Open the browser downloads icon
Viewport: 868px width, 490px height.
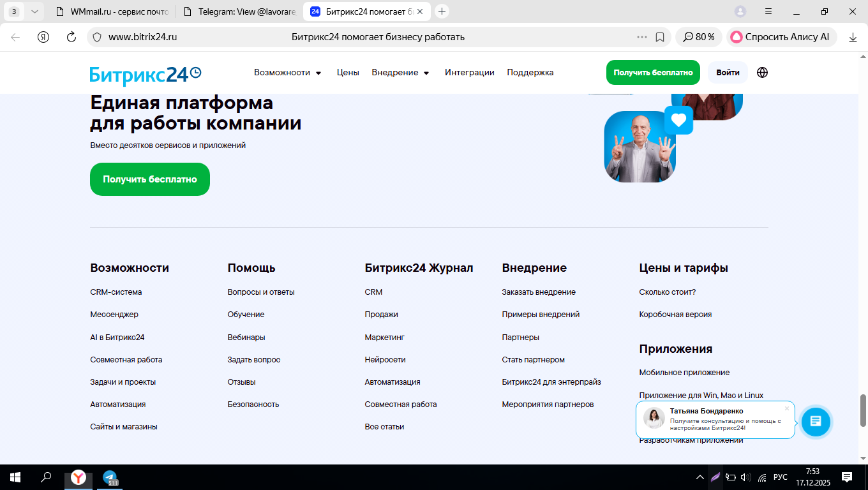pyautogui.click(x=853, y=37)
